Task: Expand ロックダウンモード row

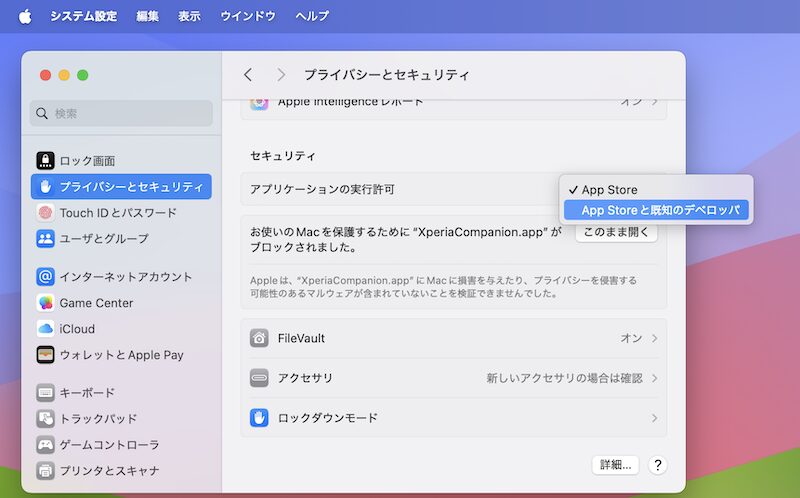Action: (x=654, y=418)
